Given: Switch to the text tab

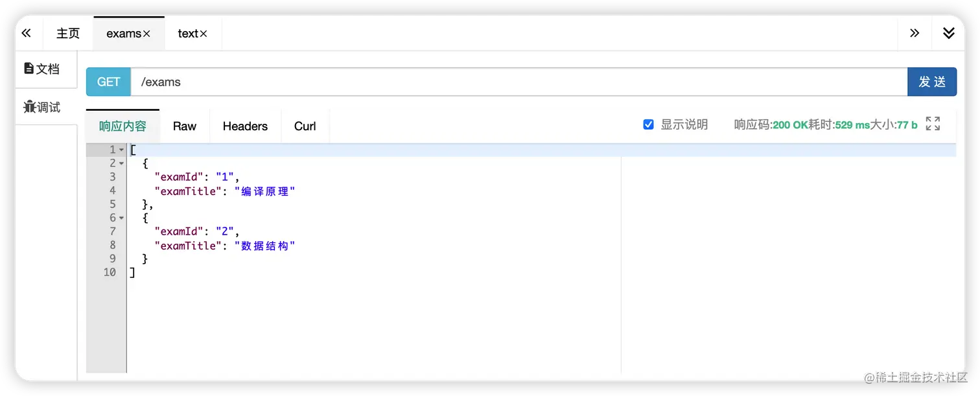Looking at the screenshot, I should (188, 34).
